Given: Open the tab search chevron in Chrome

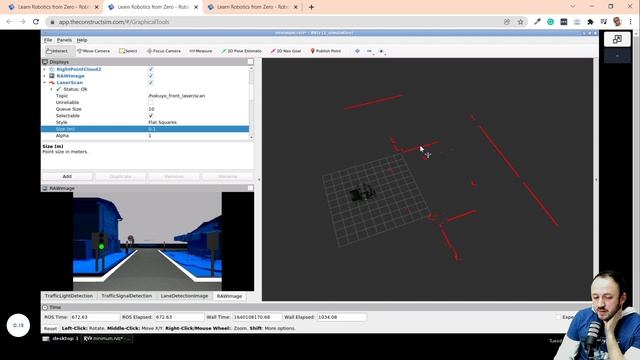Looking at the screenshot, I should (x=572, y=7).
